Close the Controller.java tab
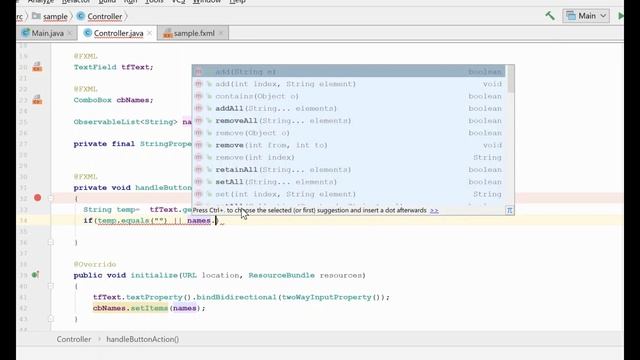 coord(149,33)
